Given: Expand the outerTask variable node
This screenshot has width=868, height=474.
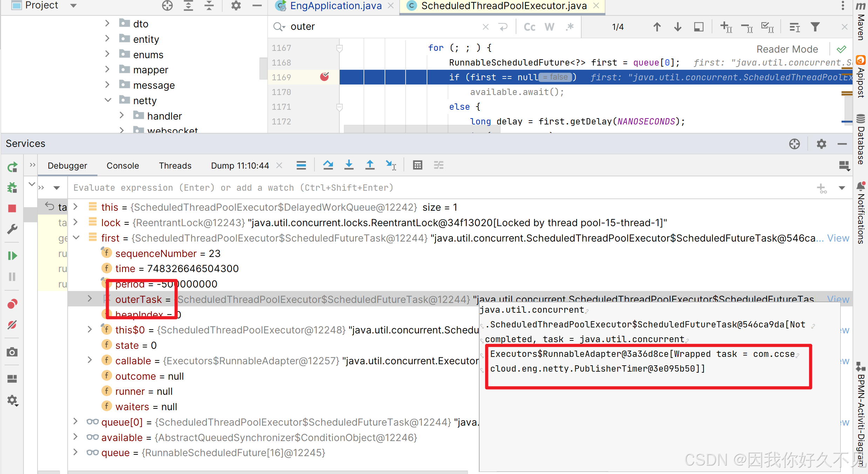Looking at the screenshot, I should coord(90,299).
